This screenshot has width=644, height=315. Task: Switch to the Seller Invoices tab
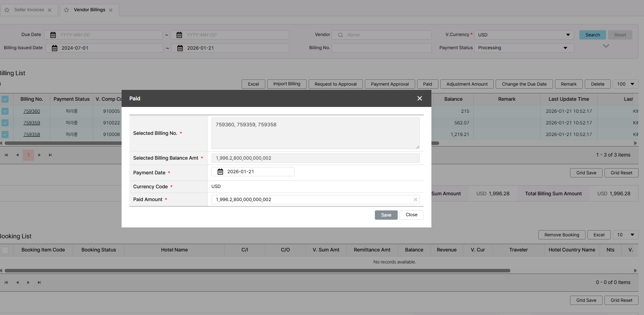(x=29, y=10)
